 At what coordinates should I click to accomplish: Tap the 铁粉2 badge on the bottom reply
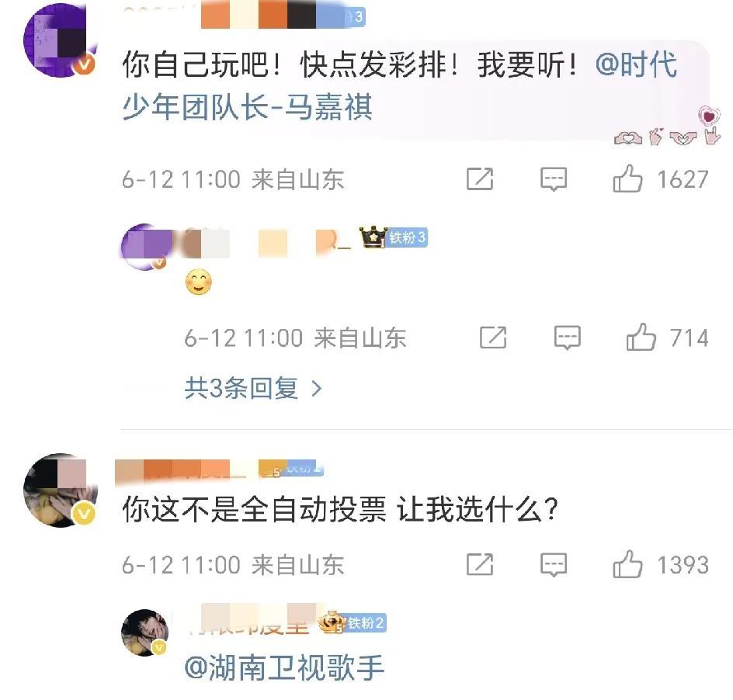366,623
